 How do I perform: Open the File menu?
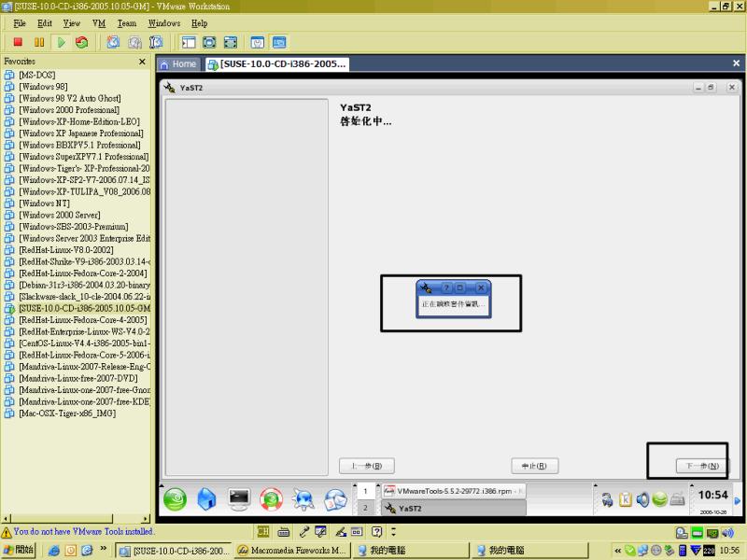pos(20,23)
